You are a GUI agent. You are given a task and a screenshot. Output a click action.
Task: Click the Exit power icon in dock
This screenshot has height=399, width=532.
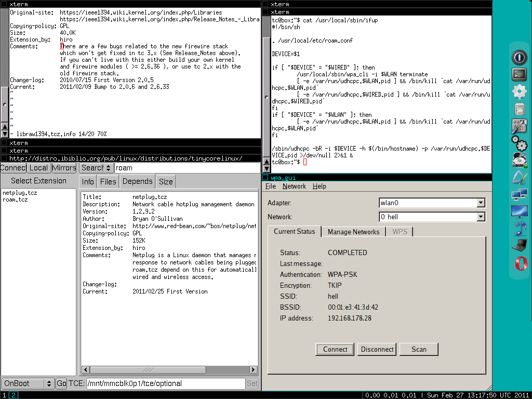[x=520, y=57]
